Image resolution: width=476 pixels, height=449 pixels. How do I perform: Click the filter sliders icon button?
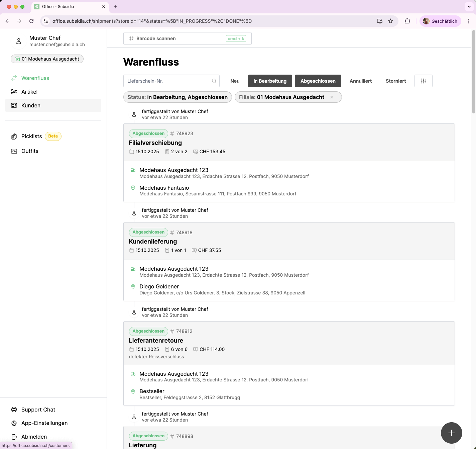pos(423,81)
